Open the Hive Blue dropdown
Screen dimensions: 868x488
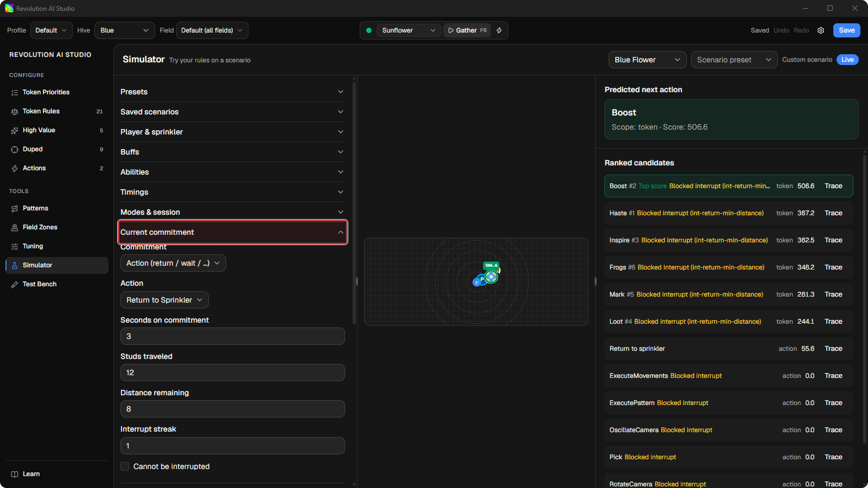pos(125,30)
